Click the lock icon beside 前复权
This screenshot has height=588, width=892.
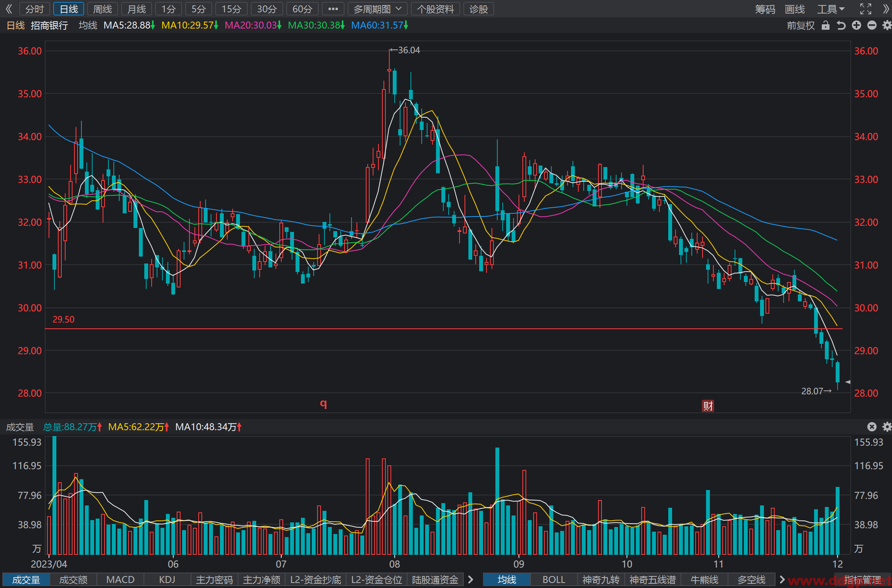[825, 25]
